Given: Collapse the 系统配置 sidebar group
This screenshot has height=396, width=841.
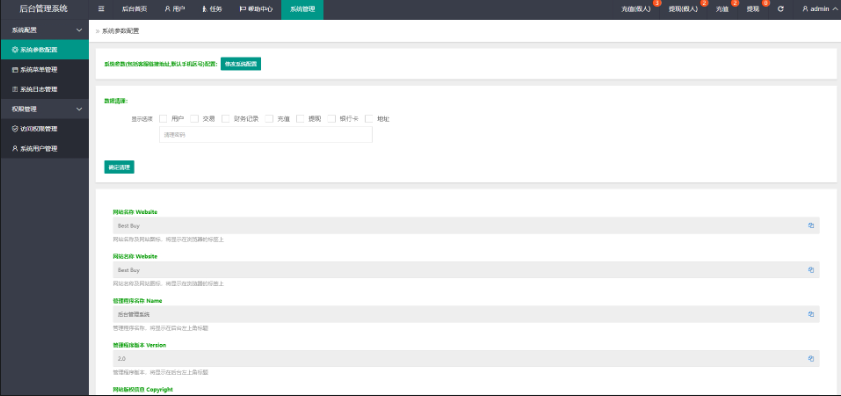Looking at the screenshot, I should pos(45,30).
